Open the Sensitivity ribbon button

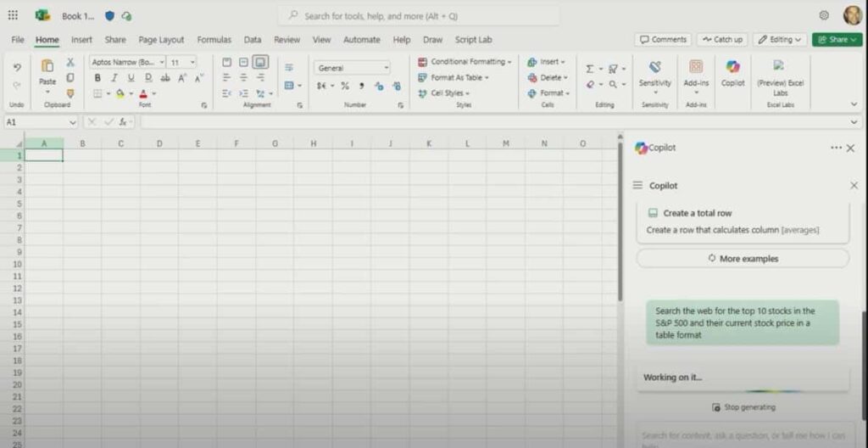point(655,76)
